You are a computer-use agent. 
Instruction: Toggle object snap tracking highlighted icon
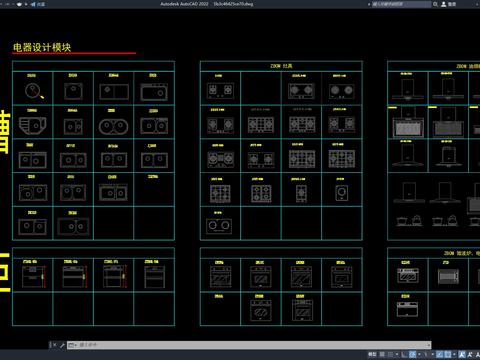pyautogui.click(x=439, y=354)
